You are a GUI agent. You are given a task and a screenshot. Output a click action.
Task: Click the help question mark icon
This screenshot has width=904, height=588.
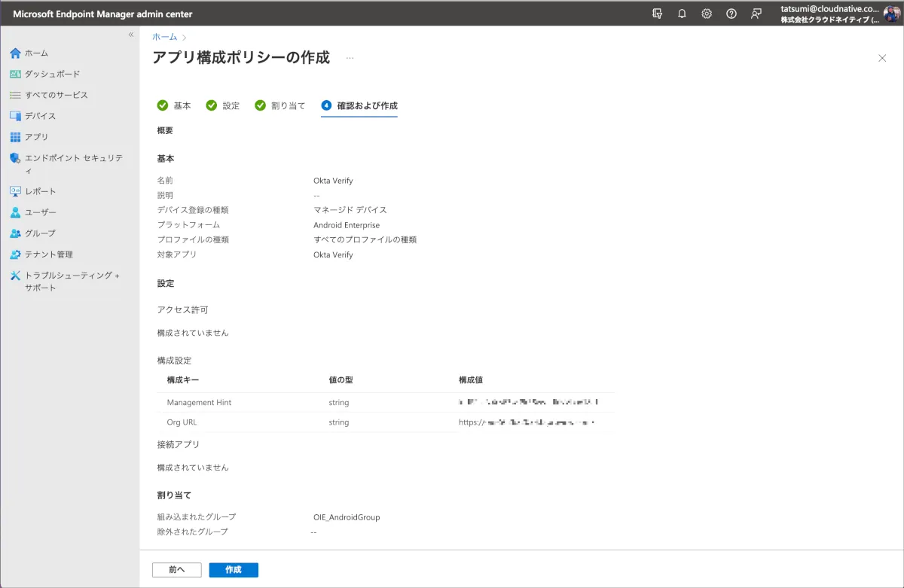[731, 14]
